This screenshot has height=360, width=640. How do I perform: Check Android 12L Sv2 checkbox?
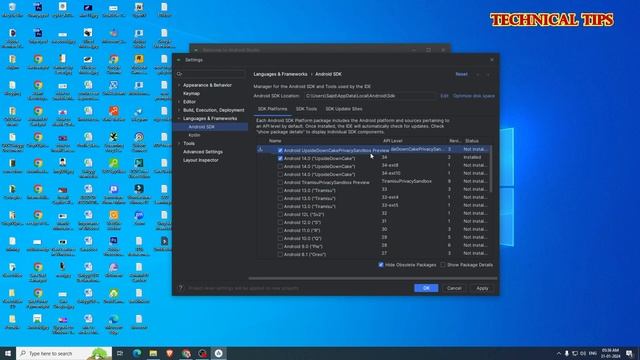(280, 214)
